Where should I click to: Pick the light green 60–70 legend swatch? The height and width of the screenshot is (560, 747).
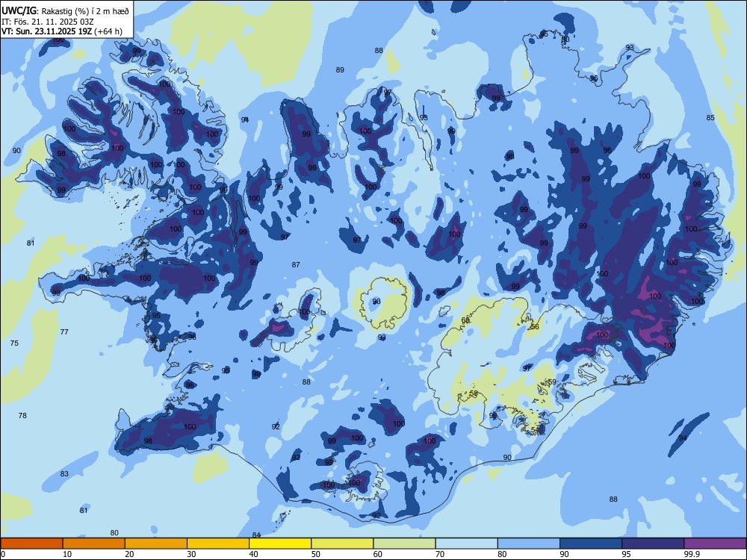click(404, 544)
